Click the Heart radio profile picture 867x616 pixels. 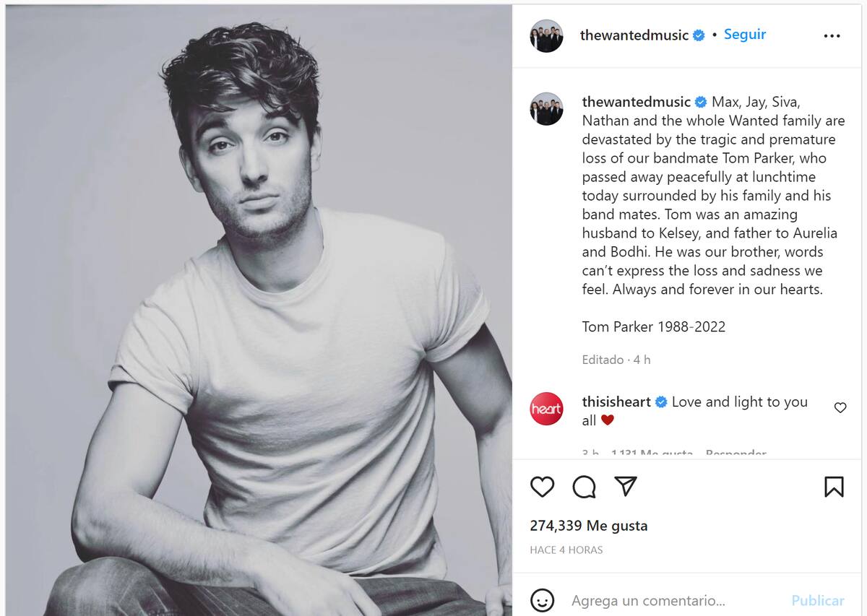point(546,409)
